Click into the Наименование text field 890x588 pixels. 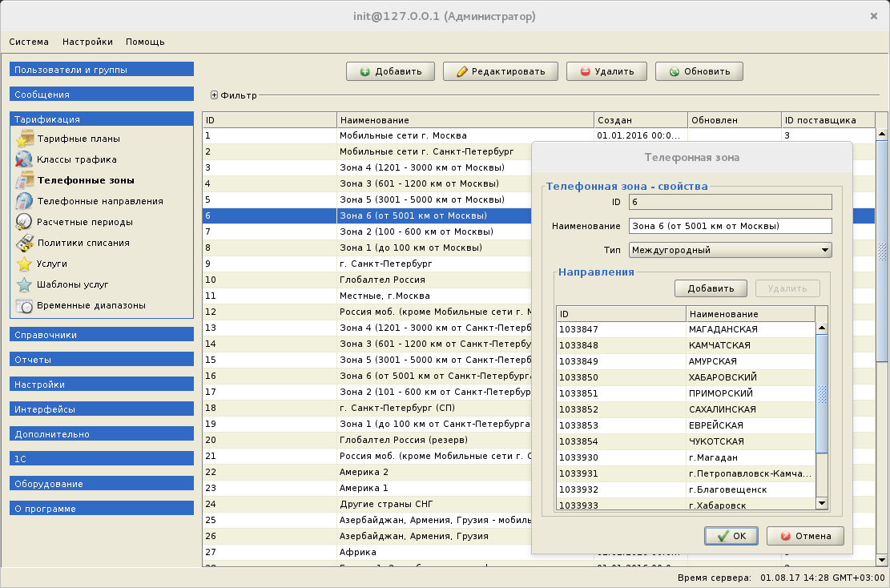[730, 226]
